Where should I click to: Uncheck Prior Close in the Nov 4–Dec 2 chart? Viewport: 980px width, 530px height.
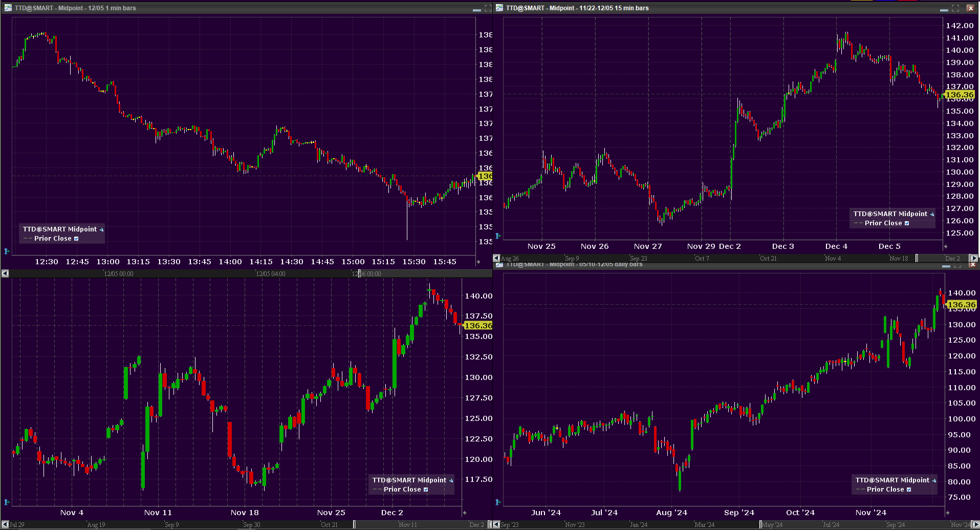[x=426, y=490]
